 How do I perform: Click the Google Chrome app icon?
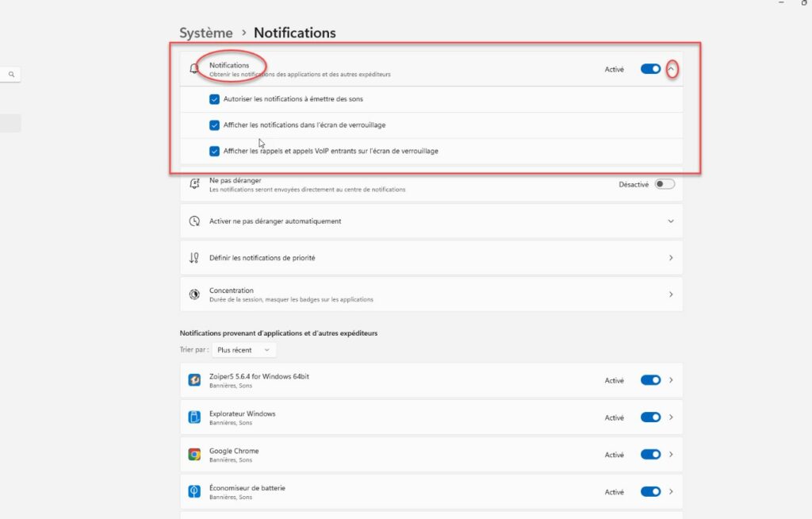194,455
